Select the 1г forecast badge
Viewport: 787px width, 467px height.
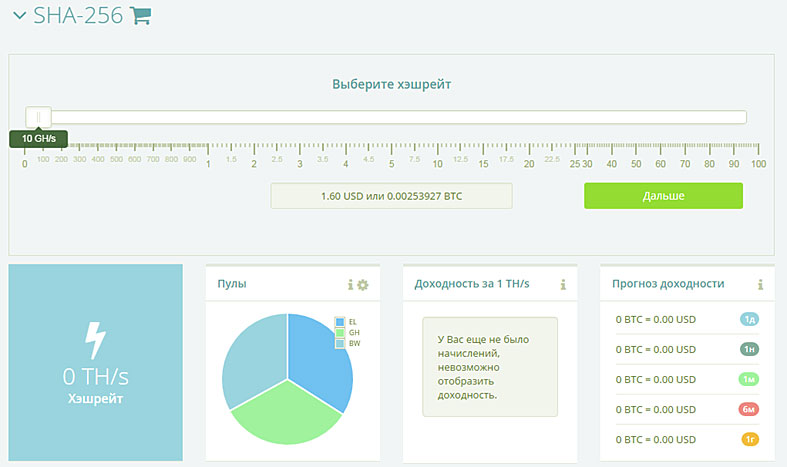(x=750, y=439)
